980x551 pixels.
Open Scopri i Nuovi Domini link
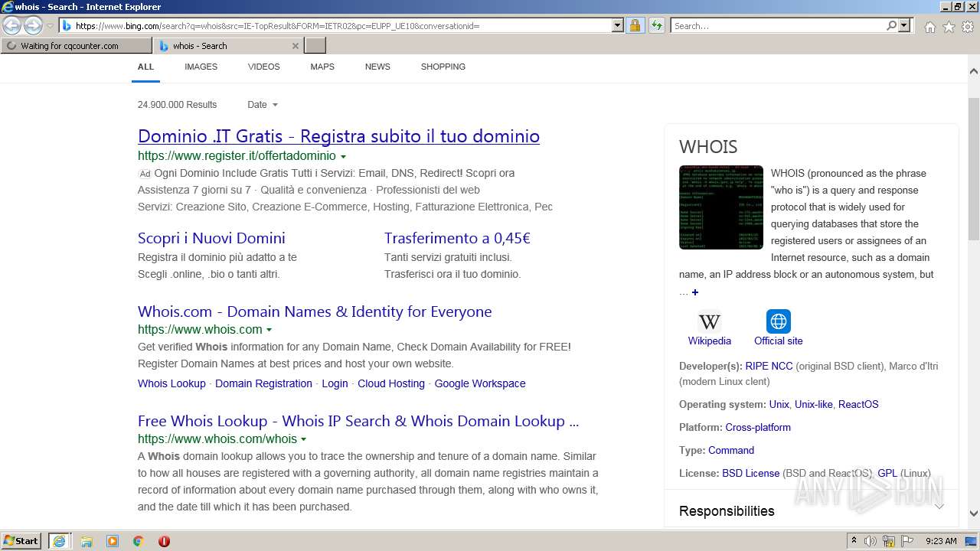[x=211, y=238]
